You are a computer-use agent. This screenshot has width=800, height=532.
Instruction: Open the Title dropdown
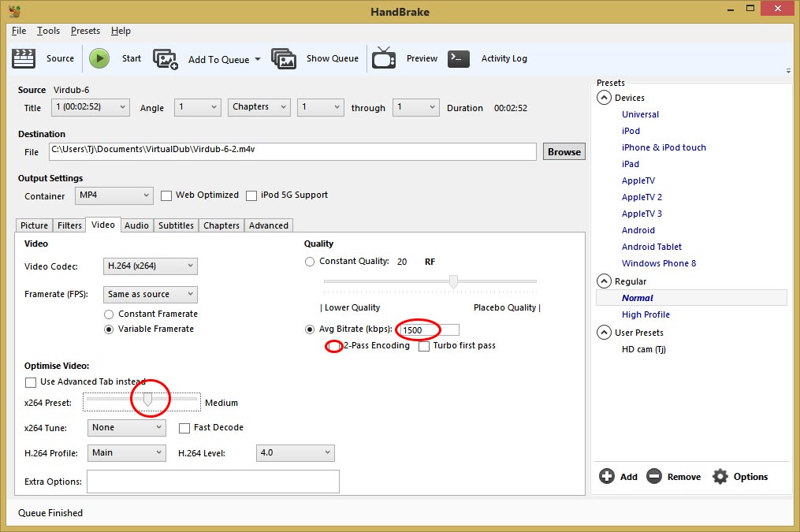point(91,107)
